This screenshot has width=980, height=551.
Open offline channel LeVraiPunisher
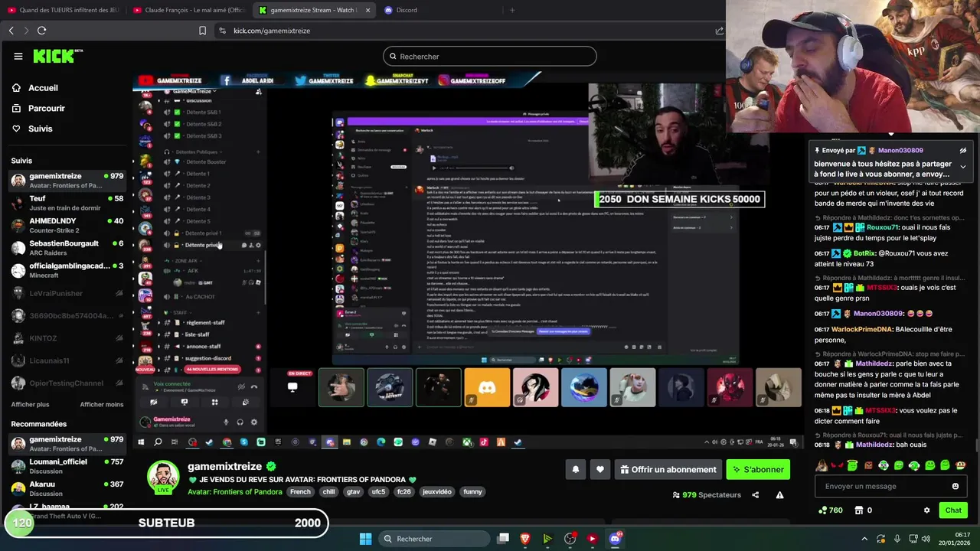67,293
